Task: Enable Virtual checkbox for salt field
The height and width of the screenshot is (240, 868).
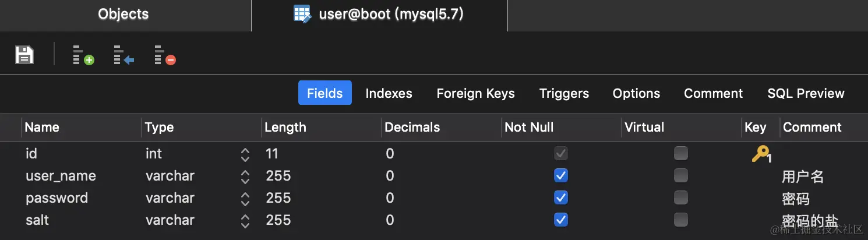Action: coord(681,220)
